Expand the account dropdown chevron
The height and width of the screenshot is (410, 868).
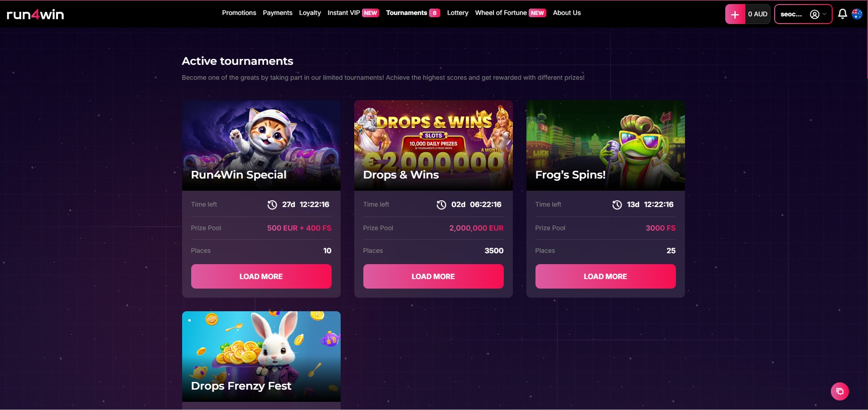tap(825, 14)
